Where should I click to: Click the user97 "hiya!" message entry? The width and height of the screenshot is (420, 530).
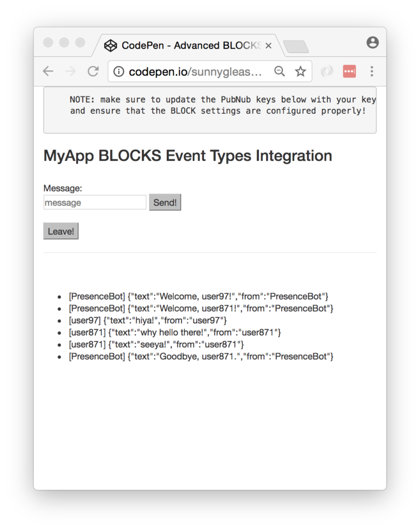(148, 320)
